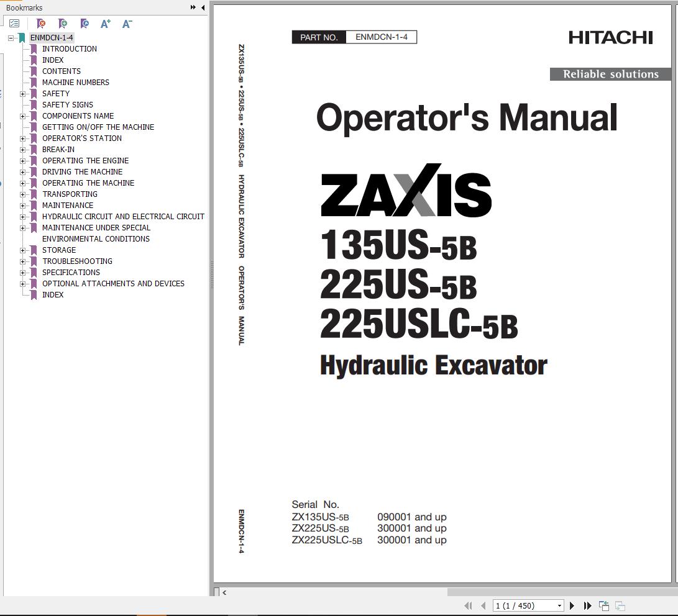Screen dimensions: 678x616
Task: Open the SAFETY SIGNS bookmark
Action: coord(68,105)
